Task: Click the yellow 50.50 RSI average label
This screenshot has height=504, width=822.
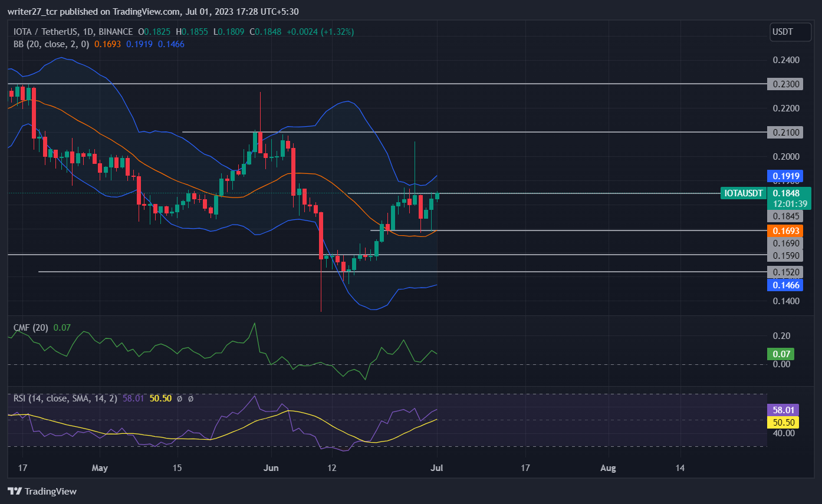Action: 784,422
